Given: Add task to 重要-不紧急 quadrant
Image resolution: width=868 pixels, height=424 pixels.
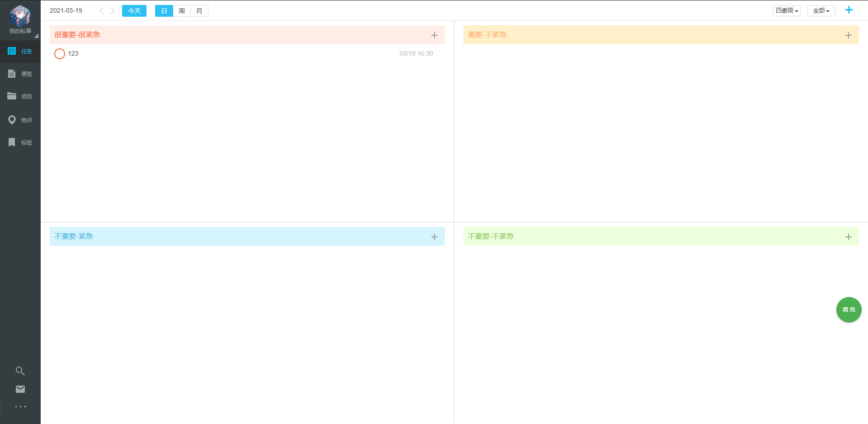Looking at the screenshot, I should 849,35.
